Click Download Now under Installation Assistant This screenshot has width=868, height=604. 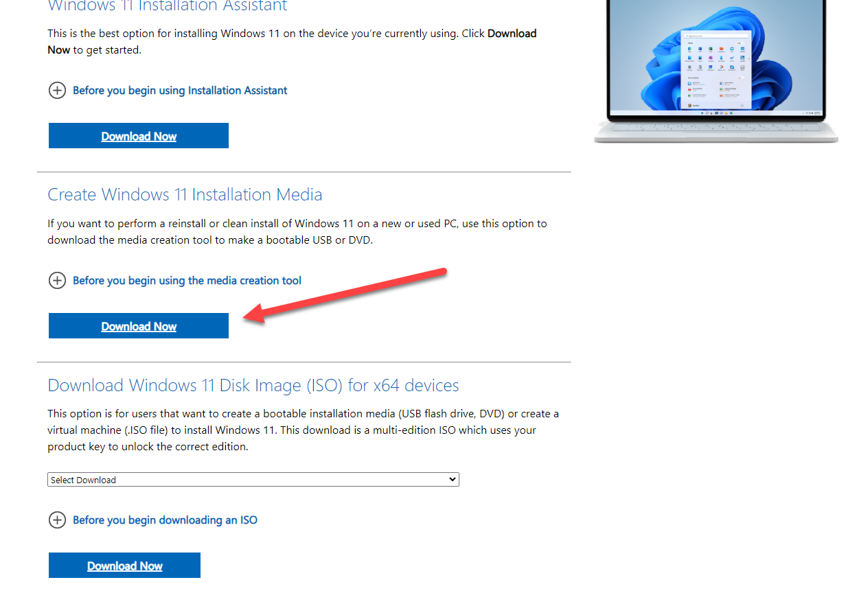pos(138,136)
